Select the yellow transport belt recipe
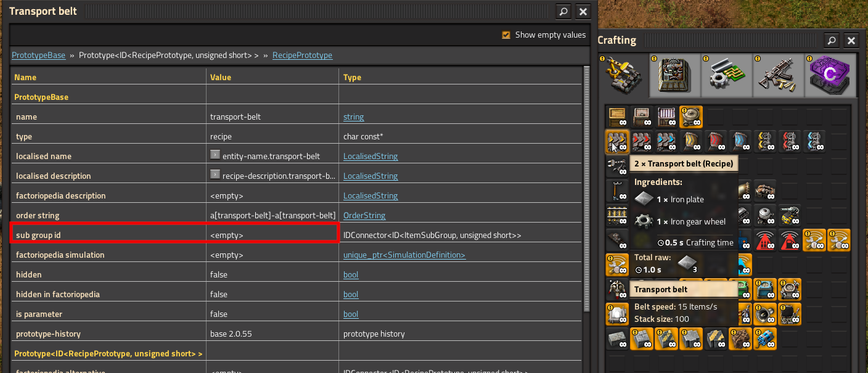This screenshot has height=373, width=868. click(617, 142)
